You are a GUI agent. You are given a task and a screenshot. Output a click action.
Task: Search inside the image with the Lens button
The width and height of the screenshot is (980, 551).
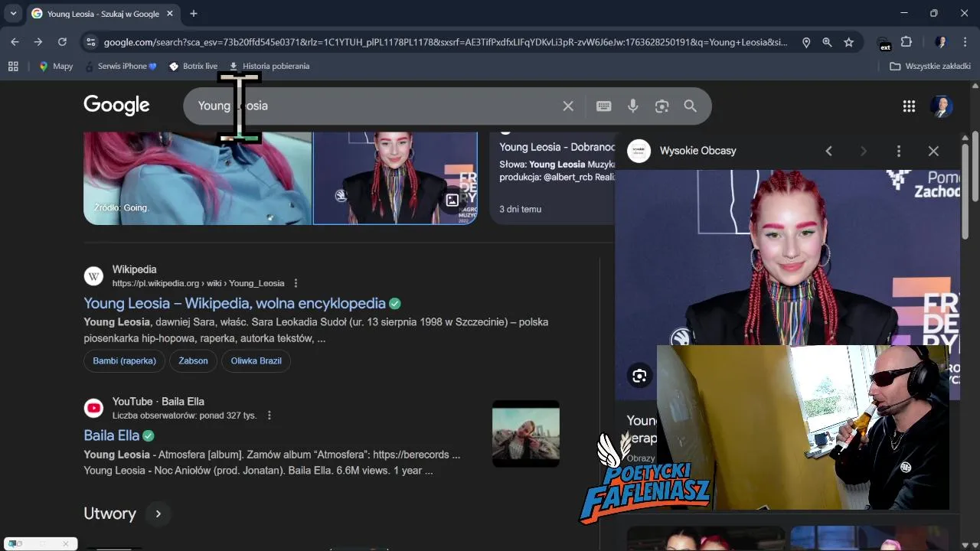639,375
